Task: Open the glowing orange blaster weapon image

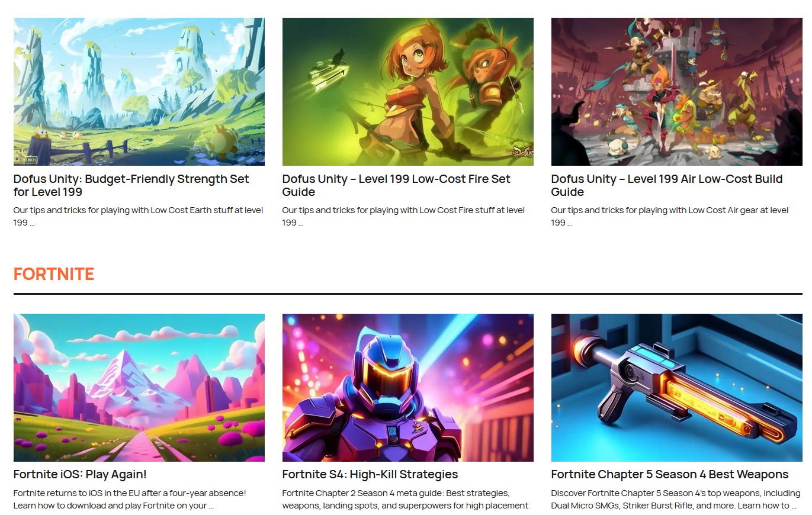Action: (x=676, y=388)
